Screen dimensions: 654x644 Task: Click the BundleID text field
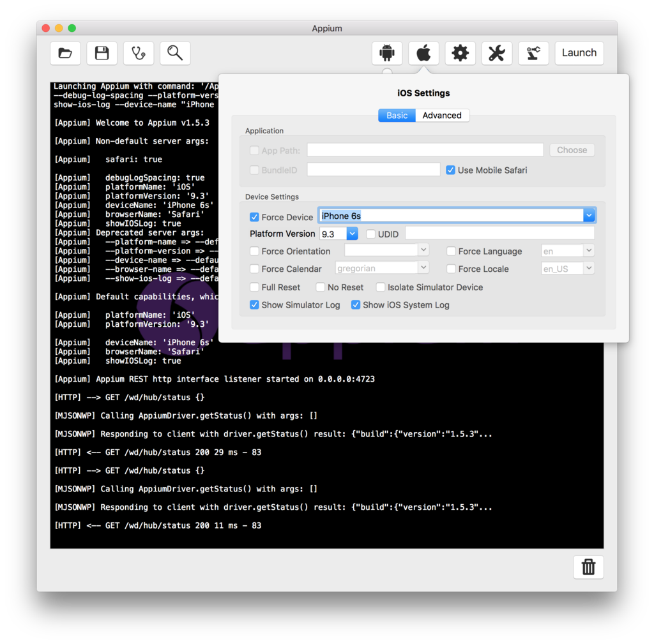click(x=373, y=170)
